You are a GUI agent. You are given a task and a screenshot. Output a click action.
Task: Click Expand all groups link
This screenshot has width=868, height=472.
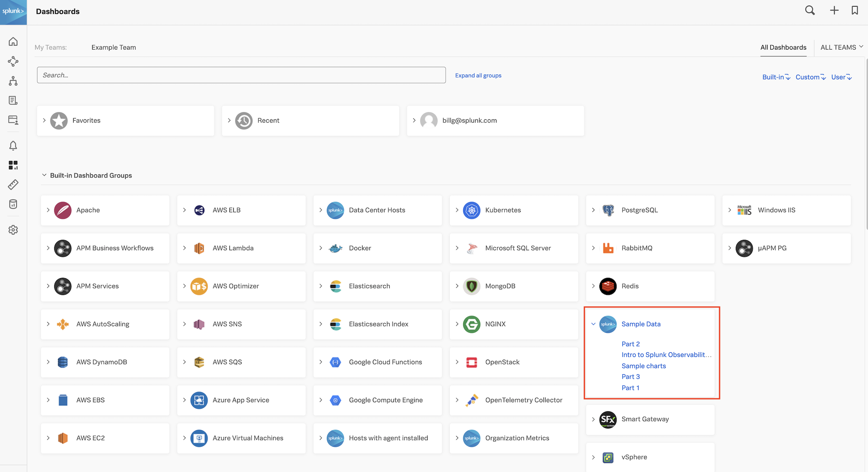point(478,75)
